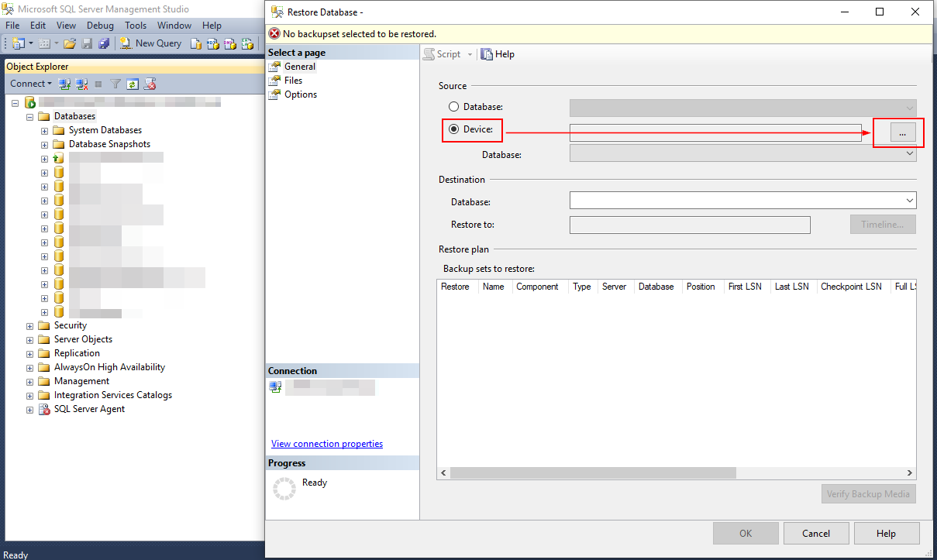The height and width of the screenshot is (560, 937).
Task: Click the First LSN column header
Action: pos(745,287)
